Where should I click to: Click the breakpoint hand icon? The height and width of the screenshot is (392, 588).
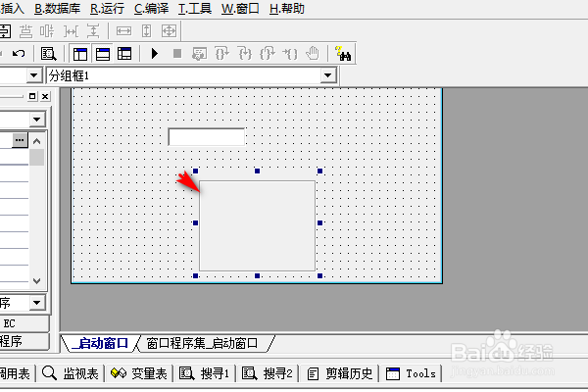pos(313,54)
